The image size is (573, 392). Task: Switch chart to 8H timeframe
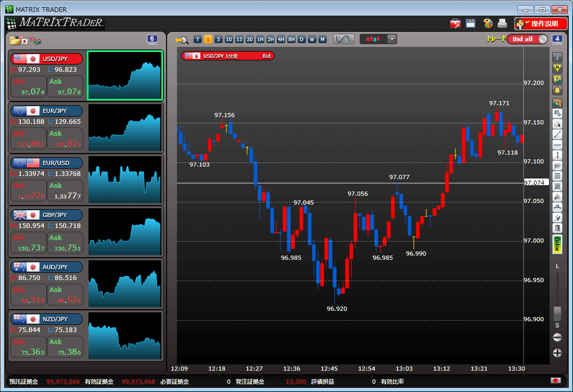(291, 39)
